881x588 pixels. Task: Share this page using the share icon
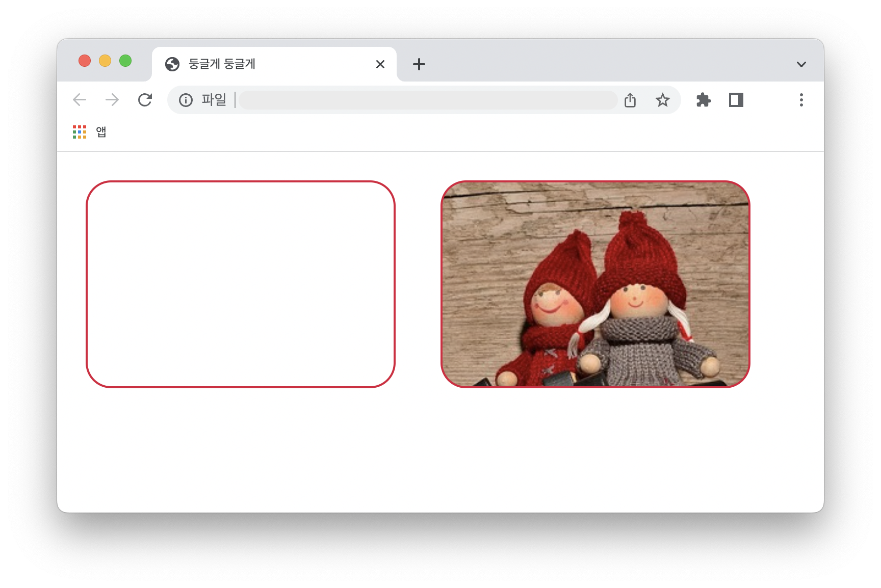(630, 100)
